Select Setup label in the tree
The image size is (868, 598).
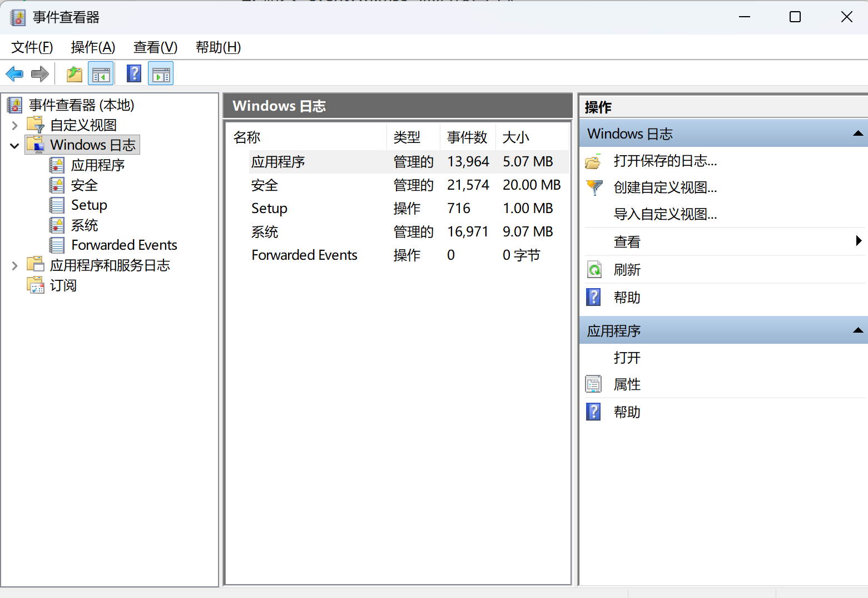(89, 205)
